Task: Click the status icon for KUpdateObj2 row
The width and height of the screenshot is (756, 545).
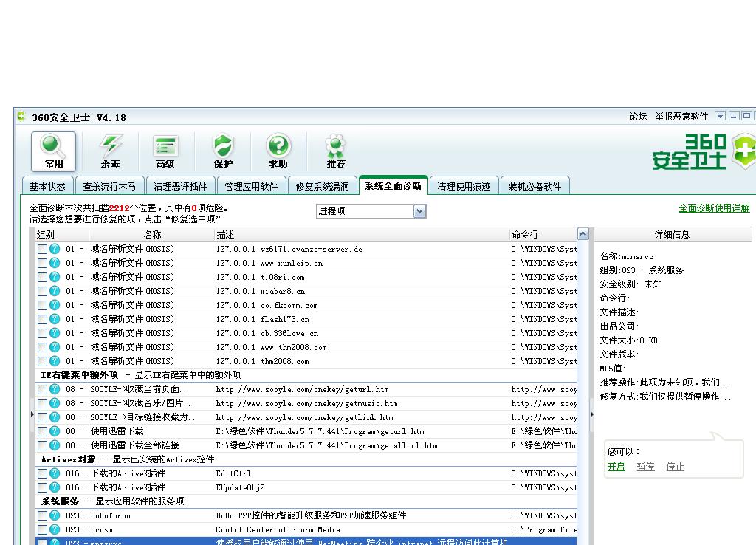Action: [x=55, y=487]
